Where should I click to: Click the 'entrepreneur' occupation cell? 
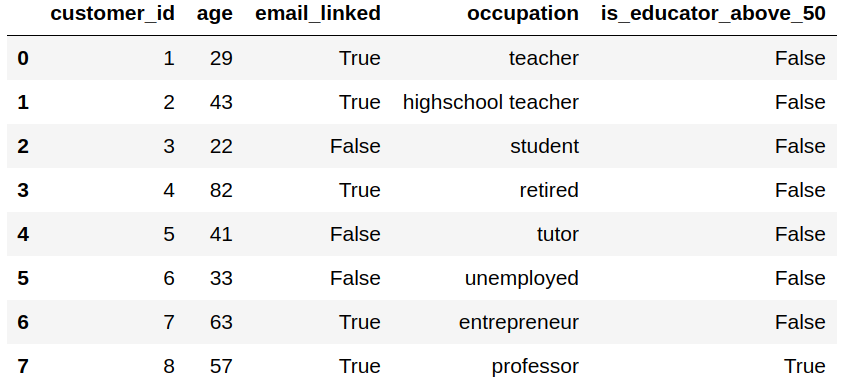click(x=519, y=322)
